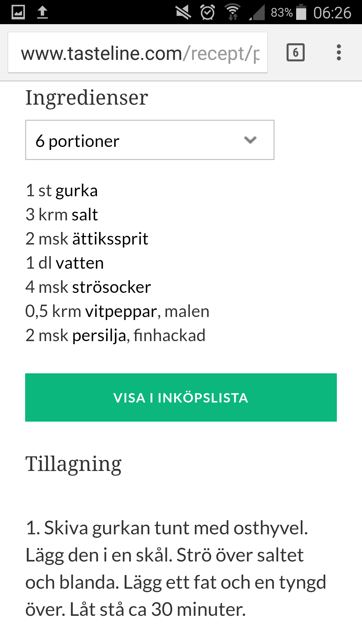The image size is (362, 644).
Task: Tap the strösocker ingredient link
Action: tap(112, 287)
